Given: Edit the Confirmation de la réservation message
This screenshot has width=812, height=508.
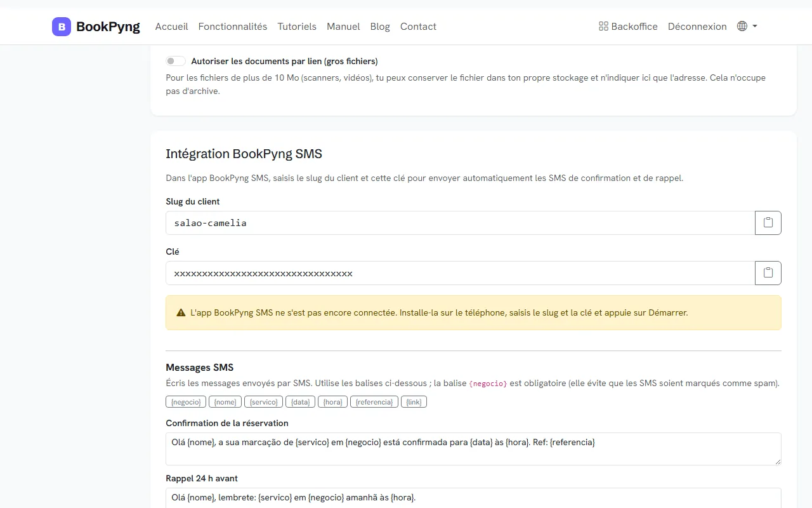Looking at the screenshot, I should tap(473, 449).
